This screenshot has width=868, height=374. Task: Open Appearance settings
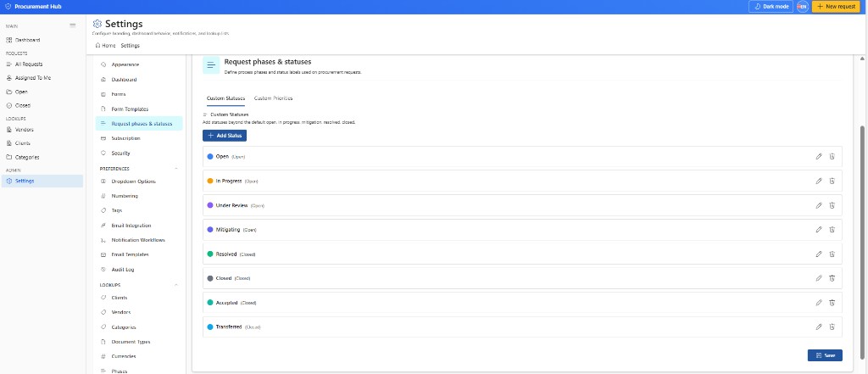(x=139, y=64)
